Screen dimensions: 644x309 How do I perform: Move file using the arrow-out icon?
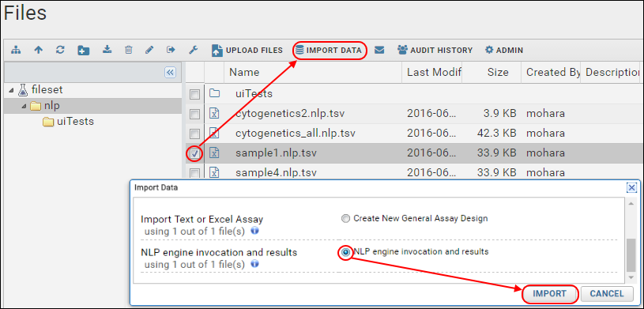click(x=171, y=50)
